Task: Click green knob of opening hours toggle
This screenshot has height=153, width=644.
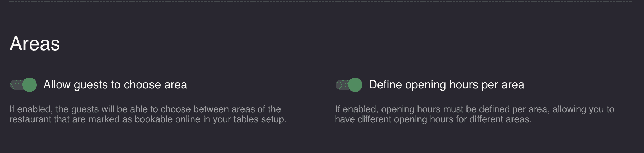Action: (355, 85)
